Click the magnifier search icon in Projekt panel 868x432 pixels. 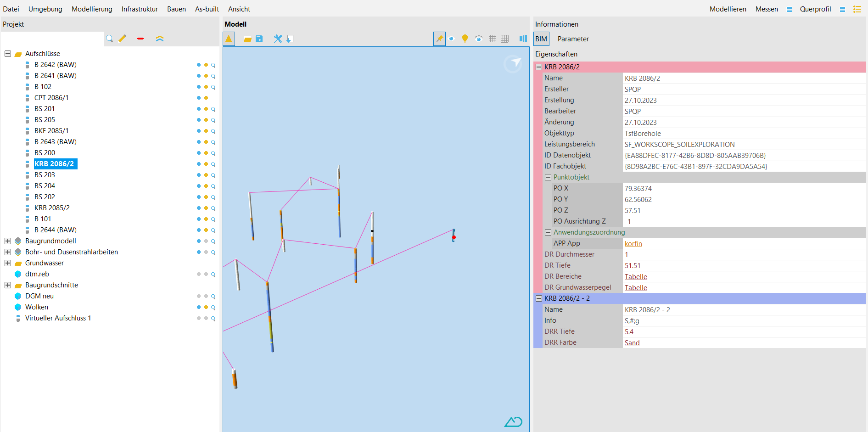[109, 39]
